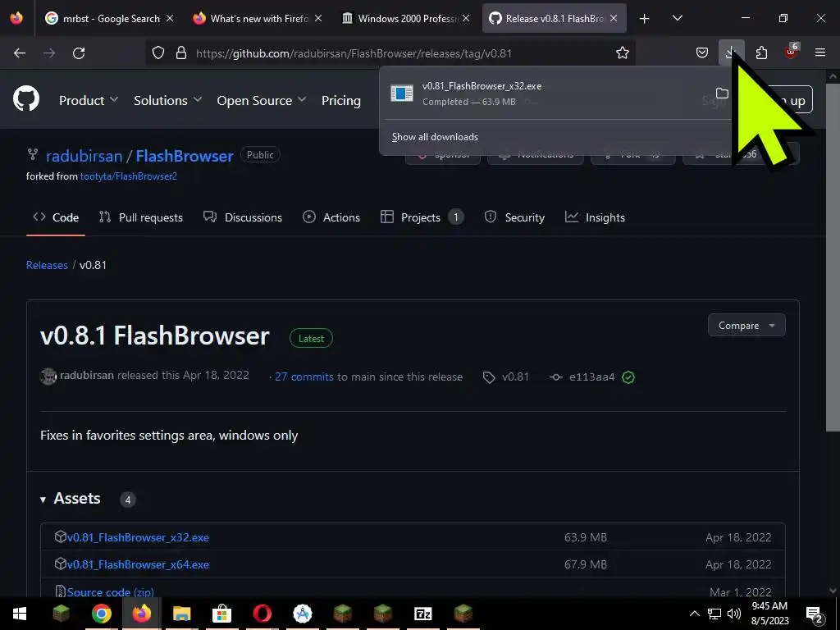This screenshot has width=840, height=630.
Task: Bookmark this page with the star icon
Action: (x=622, y=53)
